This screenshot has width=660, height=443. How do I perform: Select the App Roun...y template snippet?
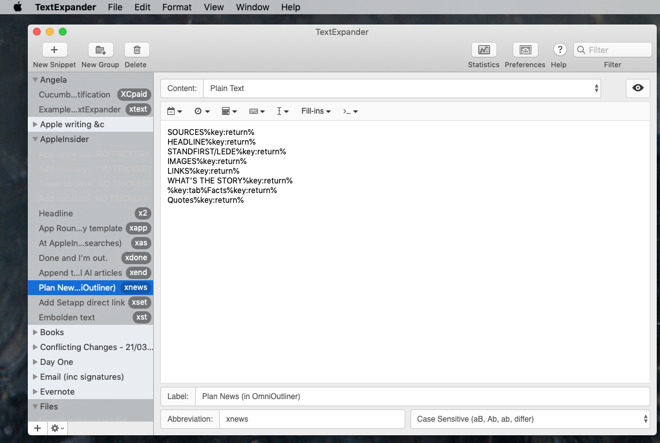click(91, 228)
